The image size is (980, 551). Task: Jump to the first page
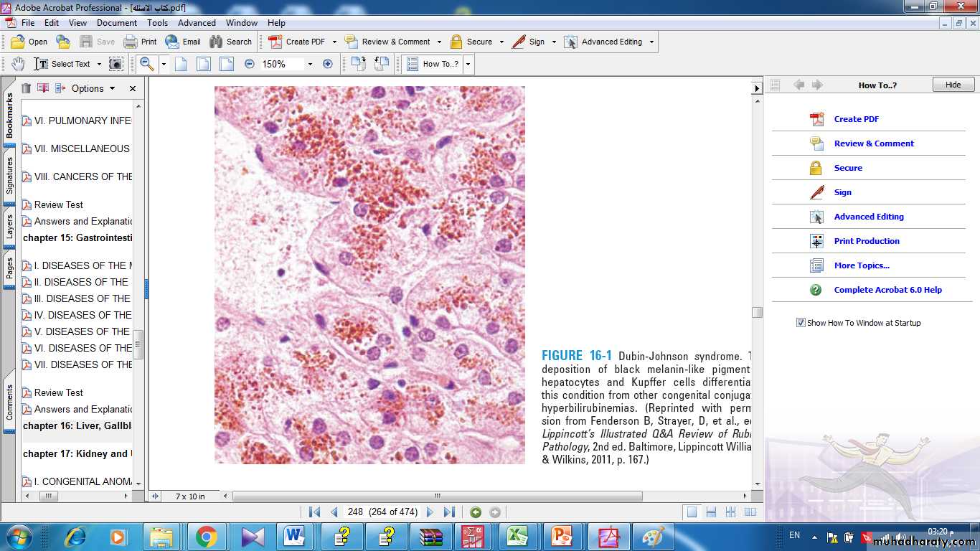tap(314, 512)
